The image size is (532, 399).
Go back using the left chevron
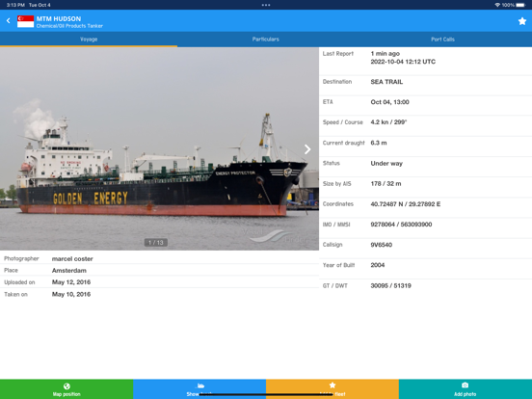coord(8,20)
